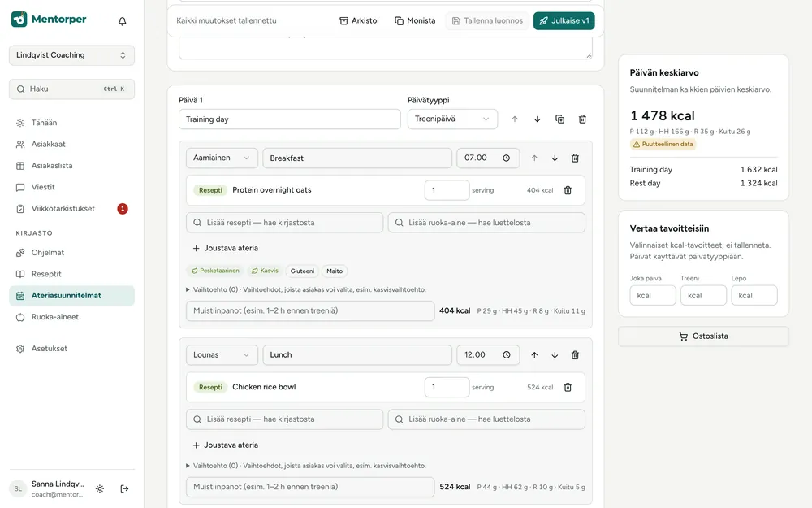Open the Lindqvist Coaching workspace switcher
Image resolution: width=812 pixels, height=508 pixels.
click(x=71, y=55)
